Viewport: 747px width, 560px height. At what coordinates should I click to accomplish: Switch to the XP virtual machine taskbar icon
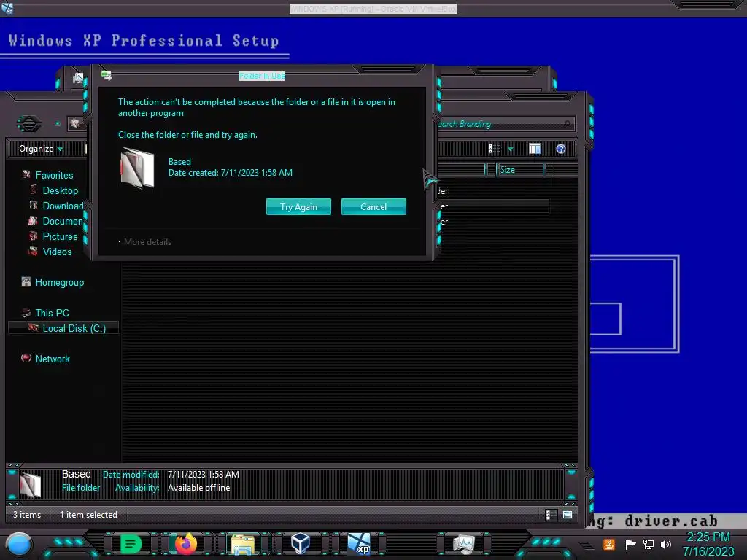coord(359,543)
